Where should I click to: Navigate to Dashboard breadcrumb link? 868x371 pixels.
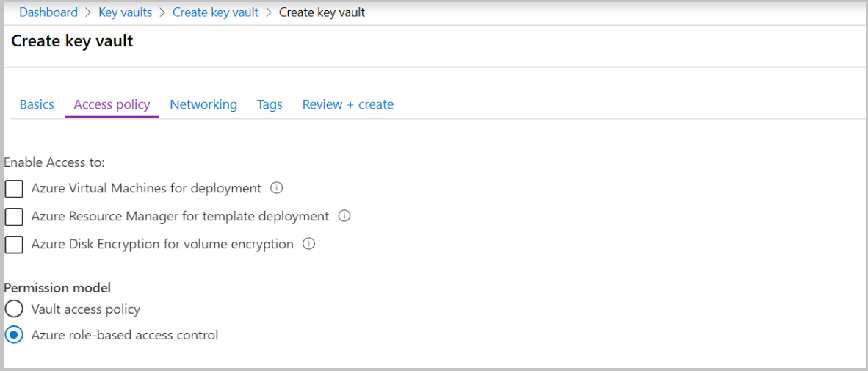point(48,12)
